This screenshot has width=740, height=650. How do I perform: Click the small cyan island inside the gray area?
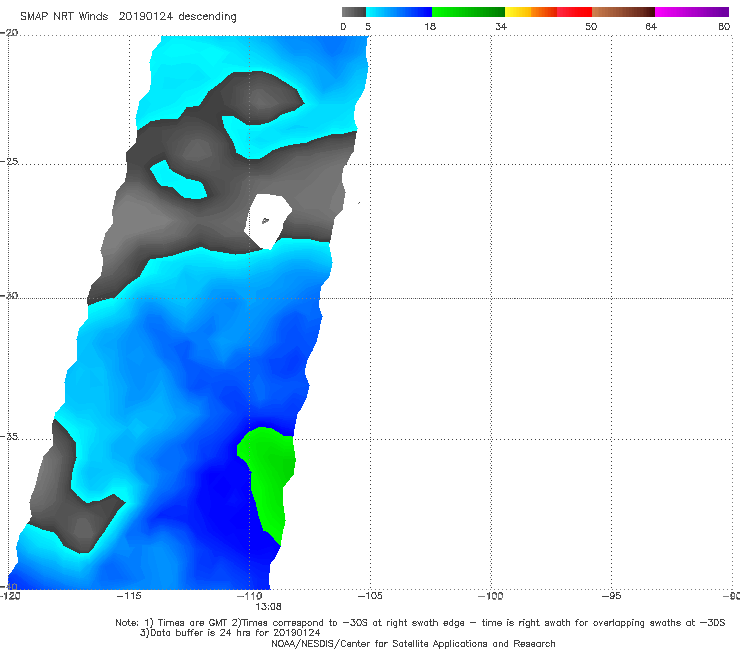pyautogui.click(x=178, y=180)
